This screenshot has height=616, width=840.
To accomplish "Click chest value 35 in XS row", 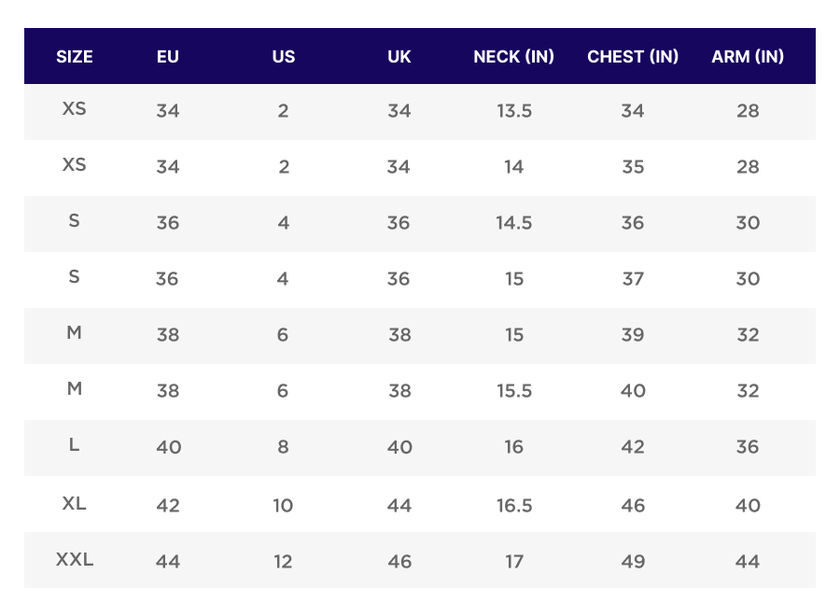I will click(633, 167).
